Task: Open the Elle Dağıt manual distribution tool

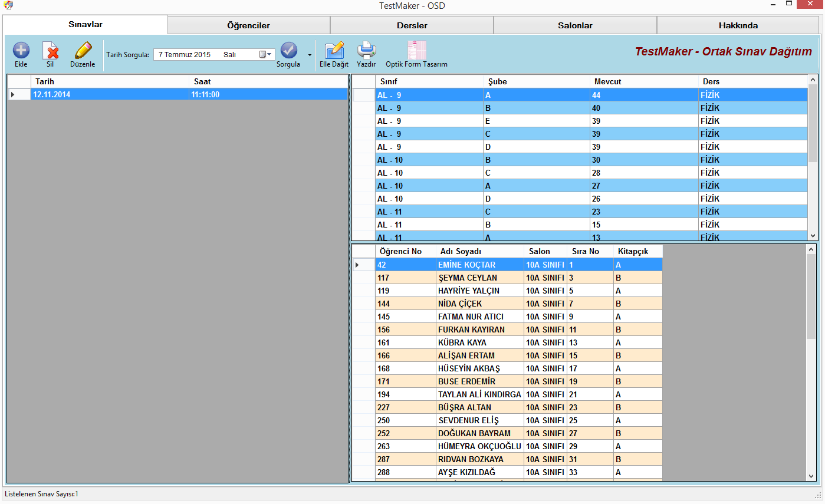Action: point(334,51)
